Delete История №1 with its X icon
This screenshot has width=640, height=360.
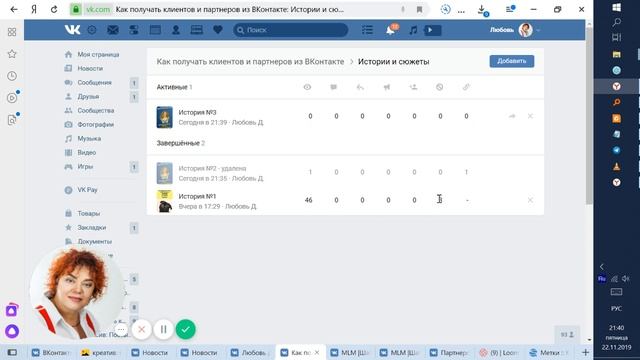[x=530, y=200]
